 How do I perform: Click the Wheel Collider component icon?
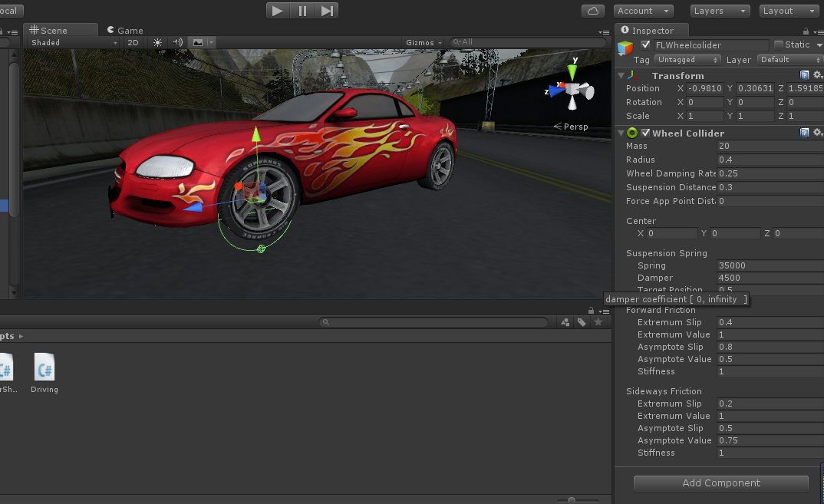632,133
